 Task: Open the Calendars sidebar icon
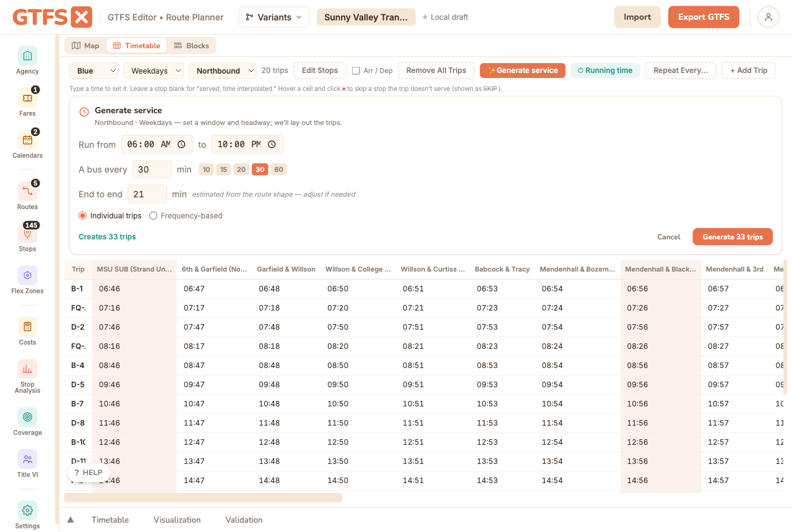27,140
